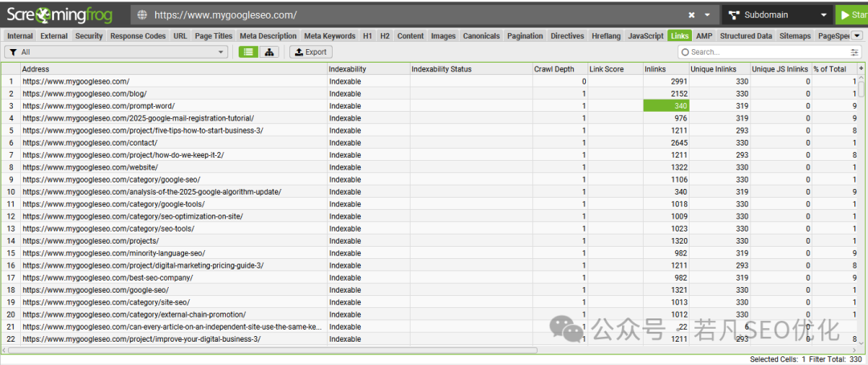The image size is (868, 365).
Task: Click the plus icon to add columns
Action: [861, 68]
